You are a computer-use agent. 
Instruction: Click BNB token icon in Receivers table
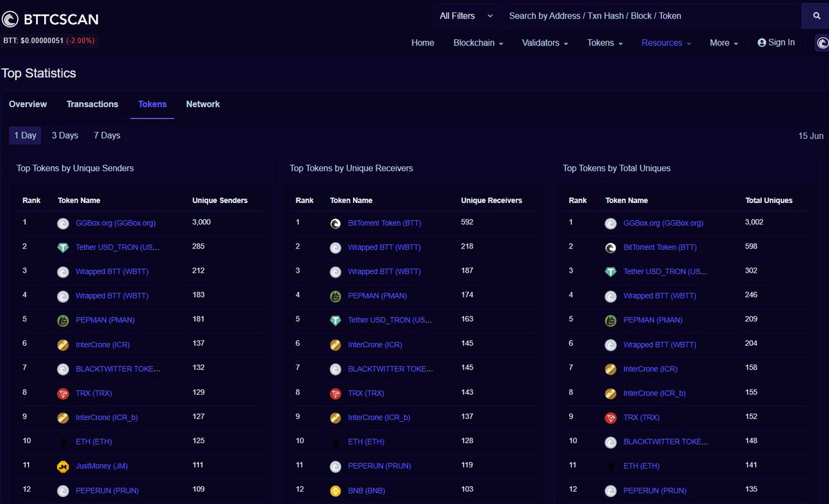(x=335, y=491)
